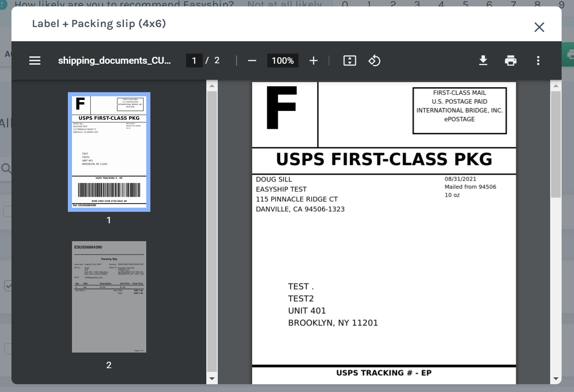Click the 115 PINNACLE RIDGE CT line
The image size is (574, 392).
click(x=297, y=199)
